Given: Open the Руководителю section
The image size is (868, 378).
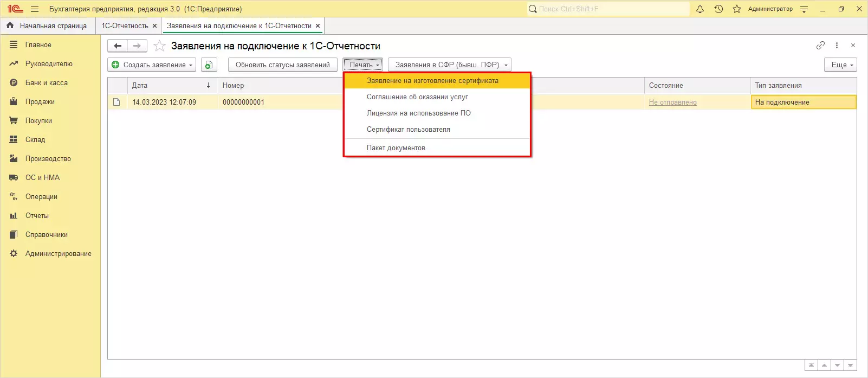Looking at the screenshot, I should pyautogui.click(x=50, y=64).
